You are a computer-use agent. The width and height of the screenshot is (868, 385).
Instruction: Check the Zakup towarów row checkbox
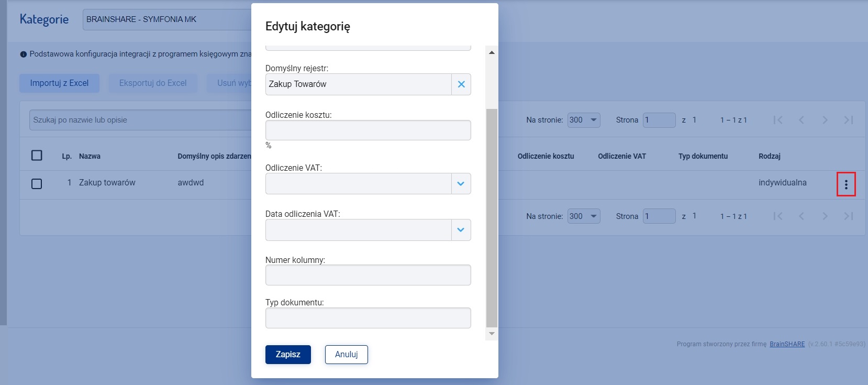(37, 184)
